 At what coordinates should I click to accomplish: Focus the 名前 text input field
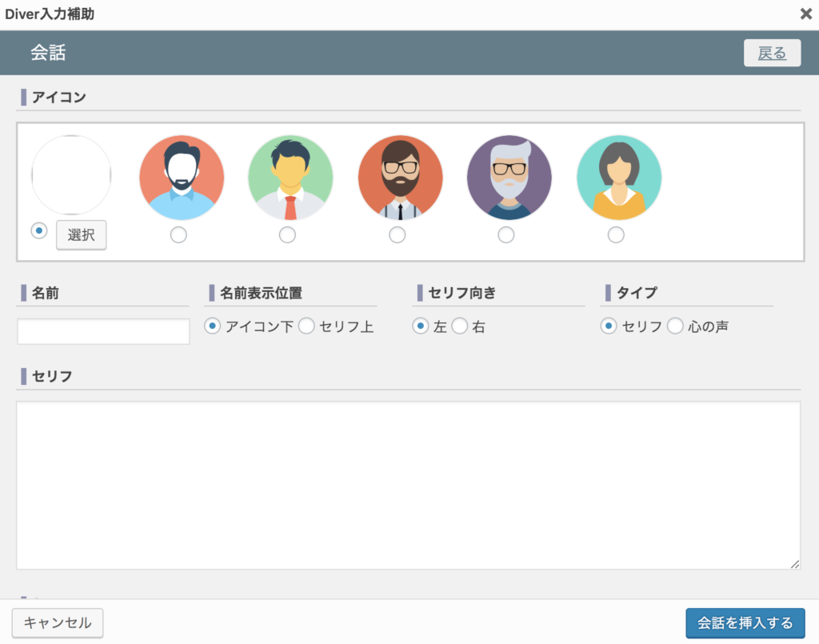point(103,331)
